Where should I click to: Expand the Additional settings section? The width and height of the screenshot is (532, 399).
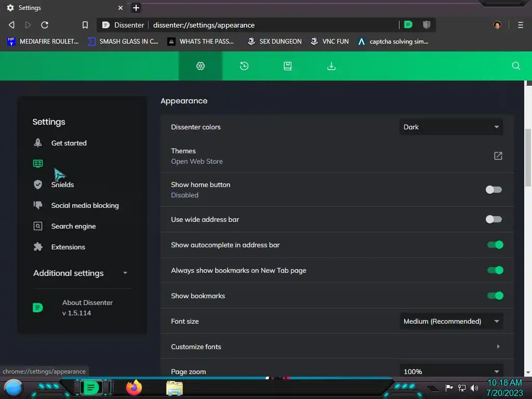tap(81, 273)
